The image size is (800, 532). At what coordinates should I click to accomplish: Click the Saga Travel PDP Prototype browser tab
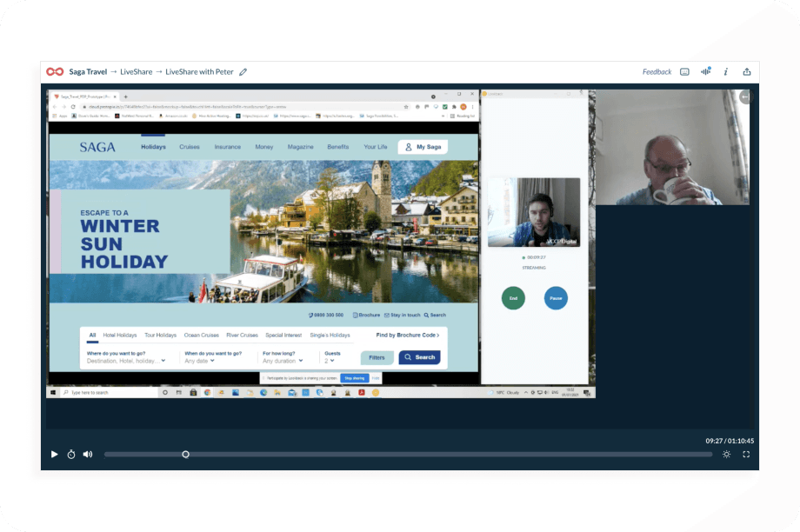pos(85,96)
